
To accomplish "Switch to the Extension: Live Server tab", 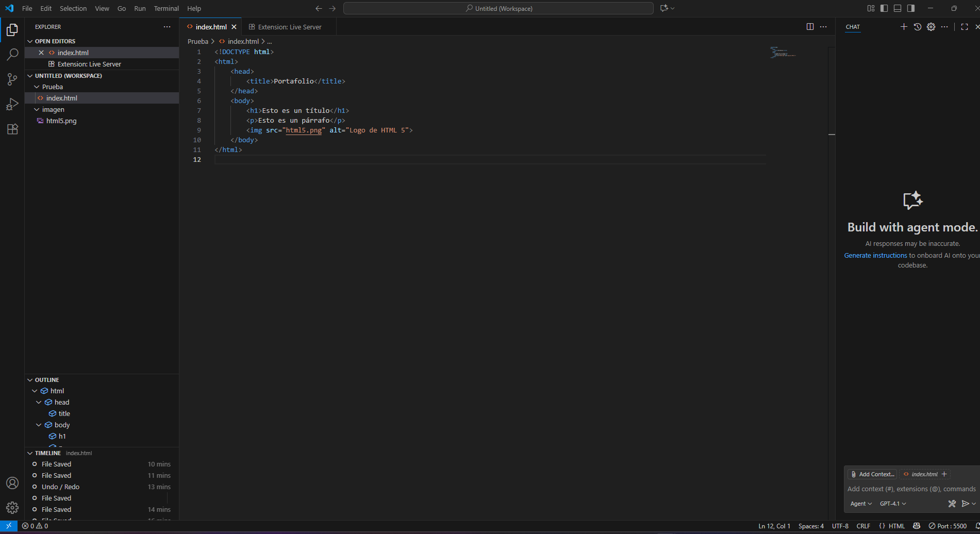I will point(289,27).
